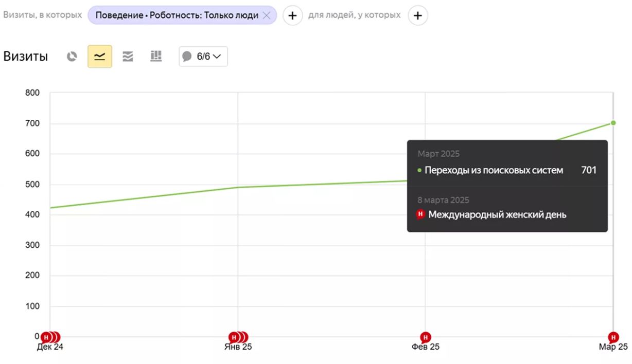
Task: Click the 'Фев 25' axis label
Action: tap(426, 348)
